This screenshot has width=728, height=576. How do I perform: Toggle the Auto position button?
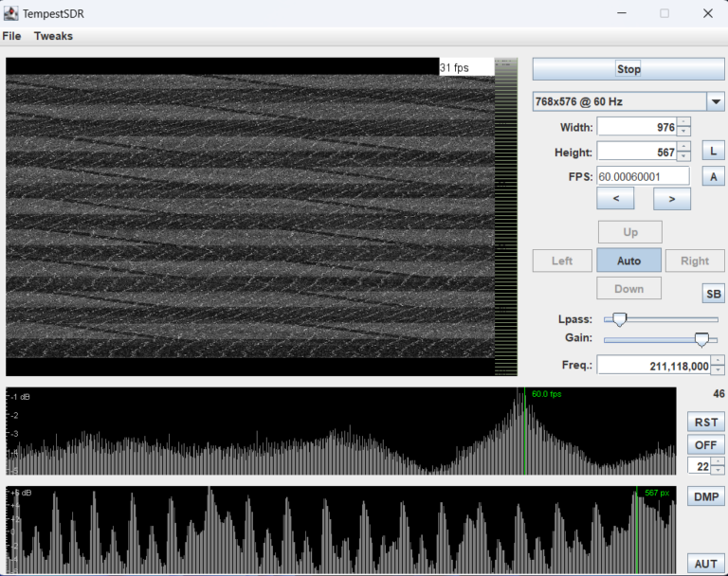628,261
